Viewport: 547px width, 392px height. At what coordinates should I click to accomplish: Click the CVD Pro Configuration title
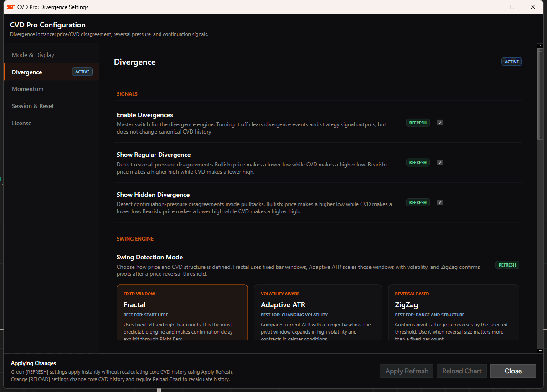click(x=48, y=25)
